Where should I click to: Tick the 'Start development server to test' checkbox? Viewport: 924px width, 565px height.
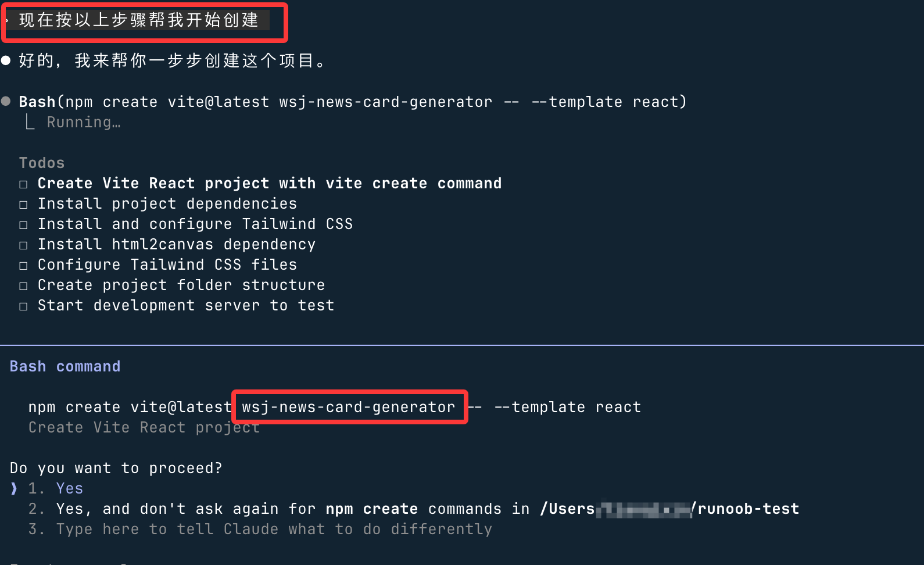point(23,306)
